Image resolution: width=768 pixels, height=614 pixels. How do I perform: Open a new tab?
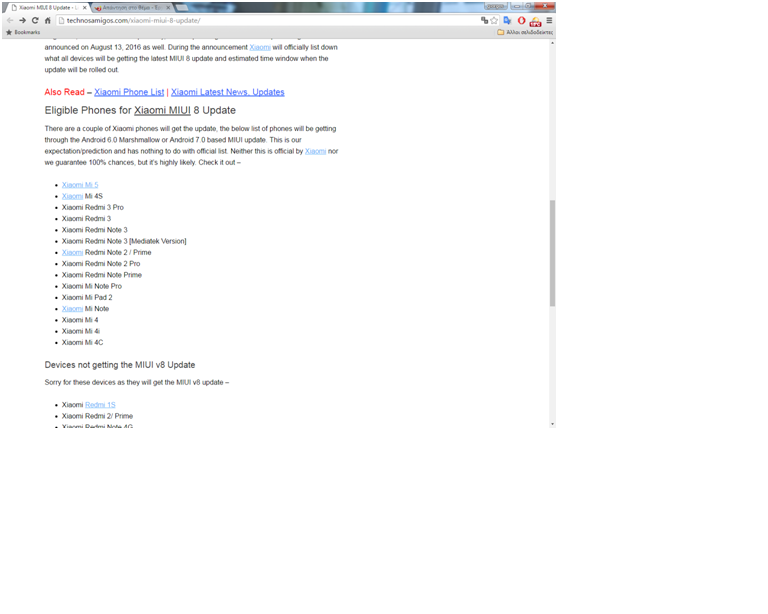pyautogui.click(x=182, y=8)
